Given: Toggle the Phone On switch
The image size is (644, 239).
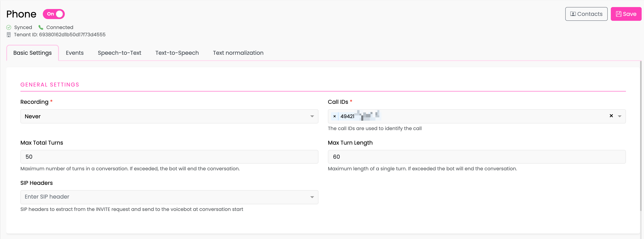Looking at the screenshot, I should (x=54, y=14).
